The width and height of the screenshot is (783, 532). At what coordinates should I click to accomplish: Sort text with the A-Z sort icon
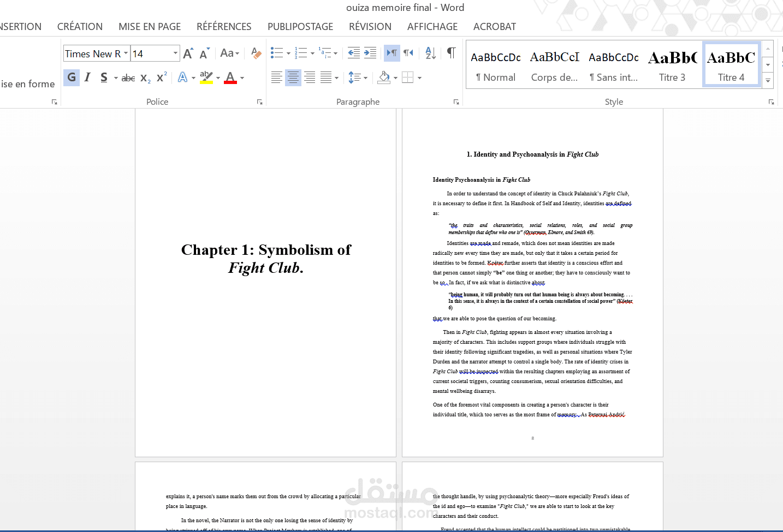click(x=430, y=53)
